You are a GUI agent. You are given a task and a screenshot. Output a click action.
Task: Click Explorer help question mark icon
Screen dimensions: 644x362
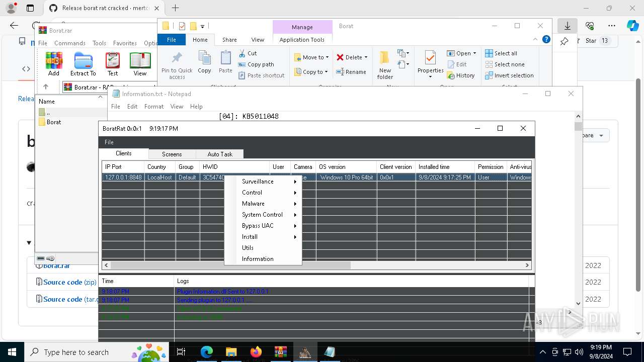point(546,39)
